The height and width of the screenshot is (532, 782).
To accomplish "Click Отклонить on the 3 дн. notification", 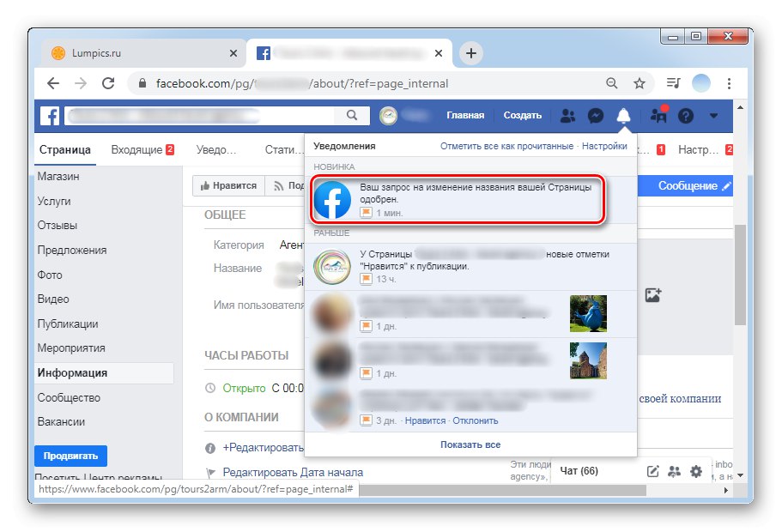I will tap(476, 420).
